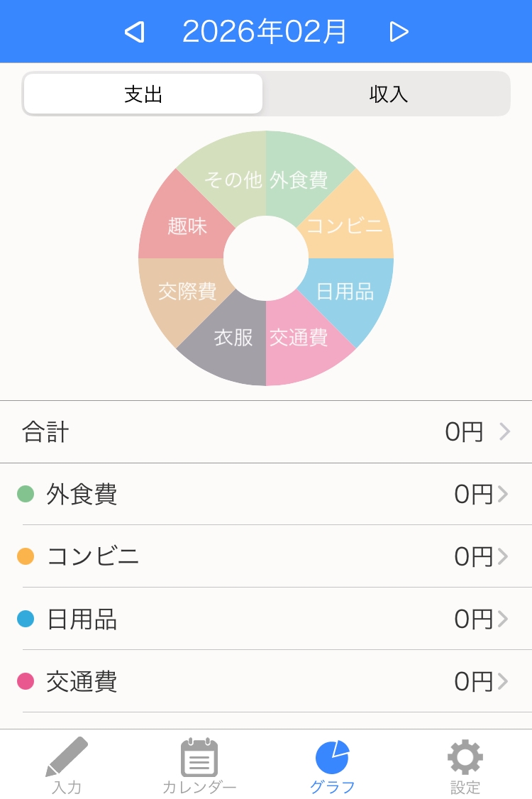Expand コンビニ row chevron
532x799 pixels.
(502, 556)
